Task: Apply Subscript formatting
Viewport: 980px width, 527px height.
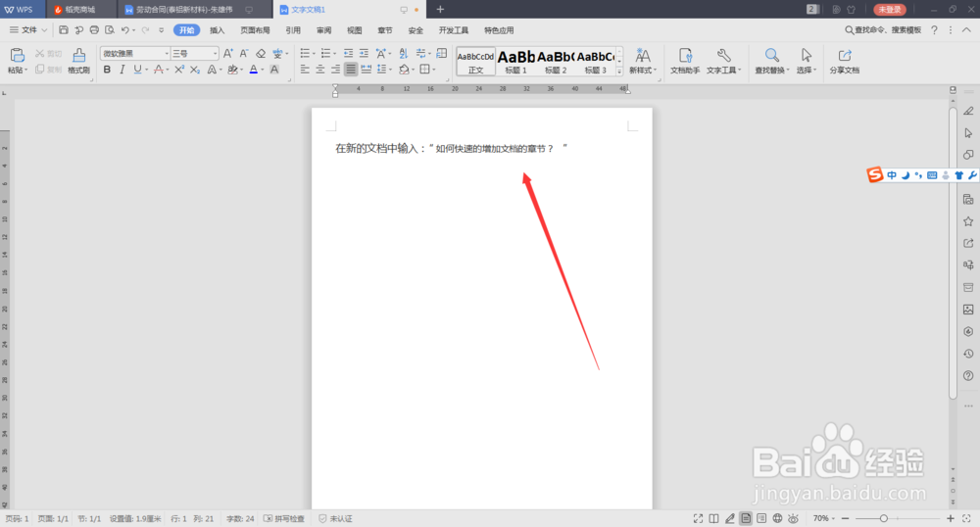Action: 195,70
